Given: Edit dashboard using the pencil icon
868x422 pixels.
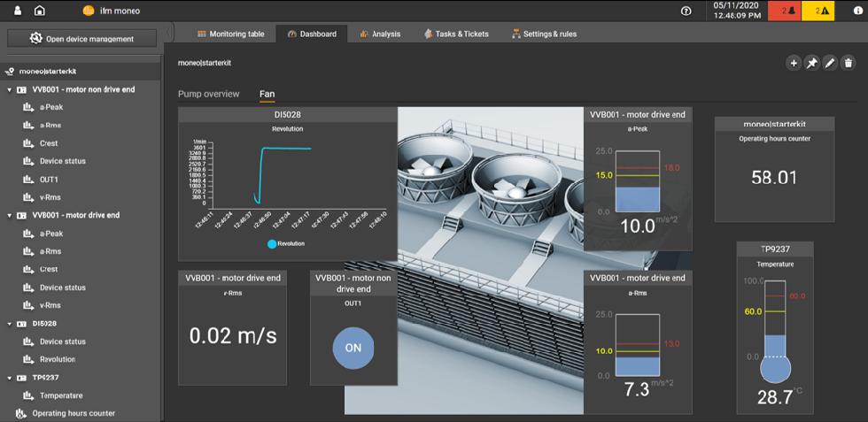Looking at the screenshot, I should 830,63.
